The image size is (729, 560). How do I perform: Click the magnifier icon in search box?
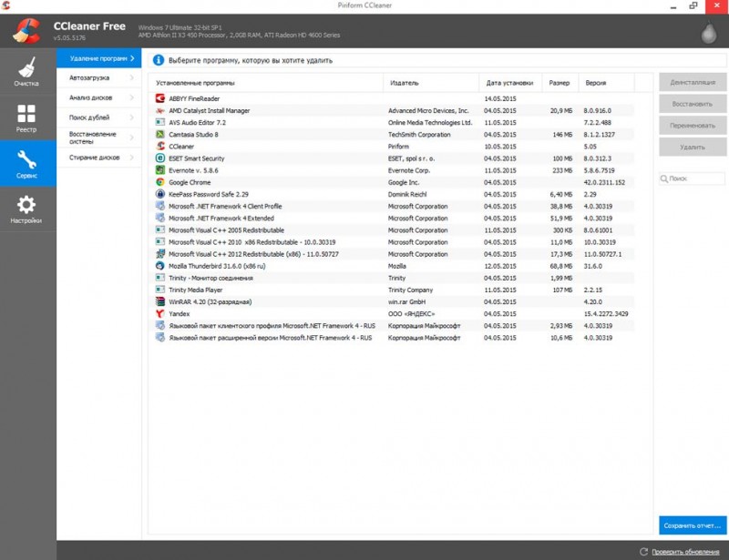(664, 178)
